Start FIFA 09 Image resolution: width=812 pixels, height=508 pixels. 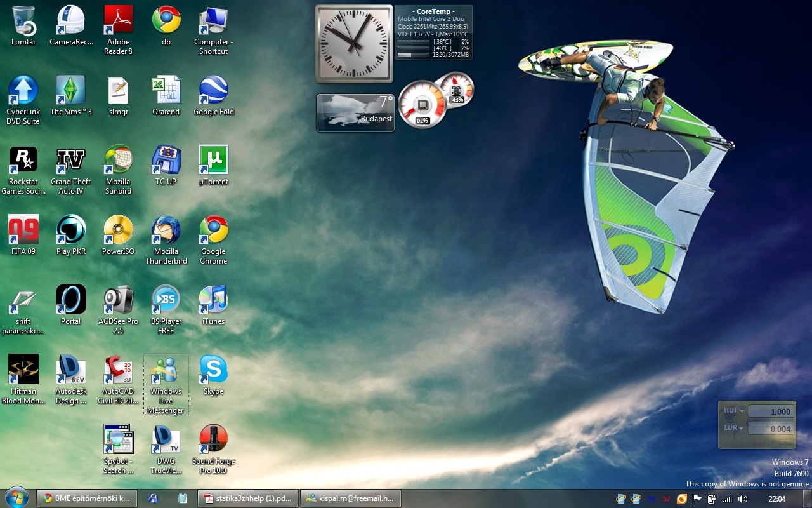click(23, 235)
